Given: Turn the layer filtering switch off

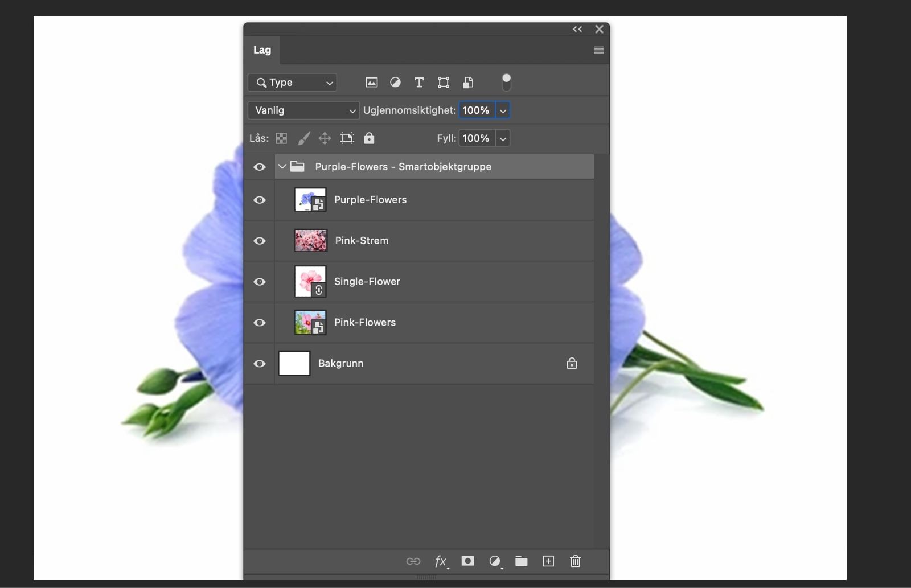Looking at the screenshot, I should pos(506,83).
